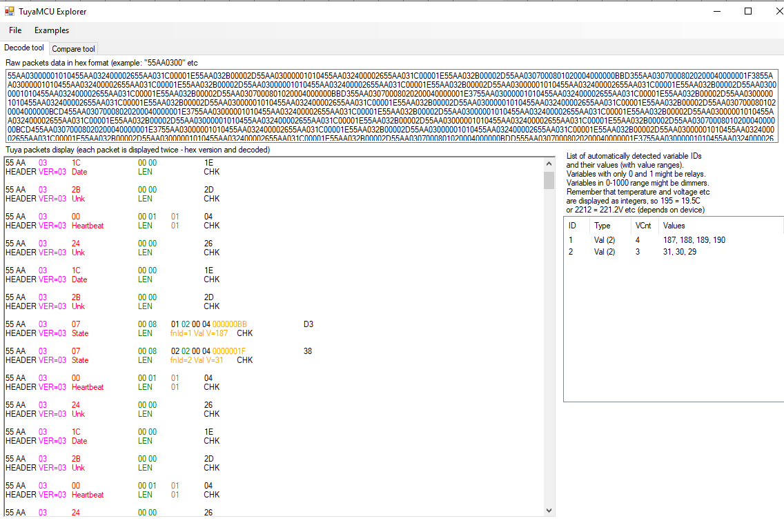Open the Examples menu

51,30
